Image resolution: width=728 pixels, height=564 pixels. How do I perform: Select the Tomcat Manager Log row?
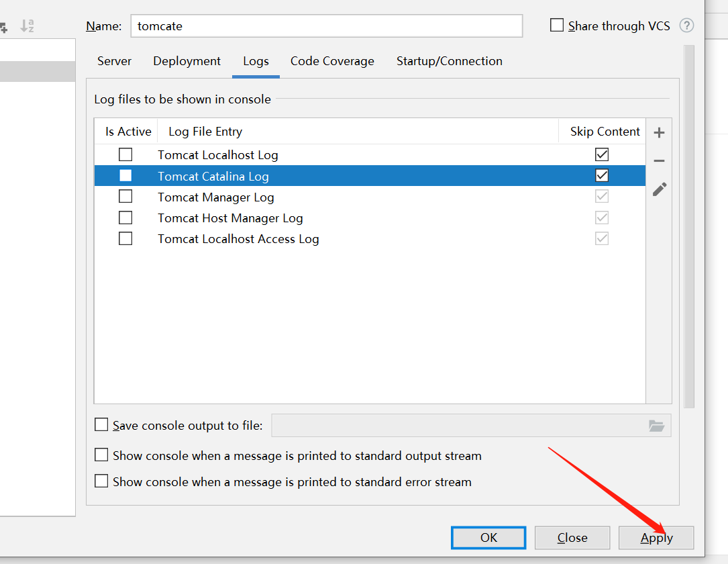tap(370, 197)
